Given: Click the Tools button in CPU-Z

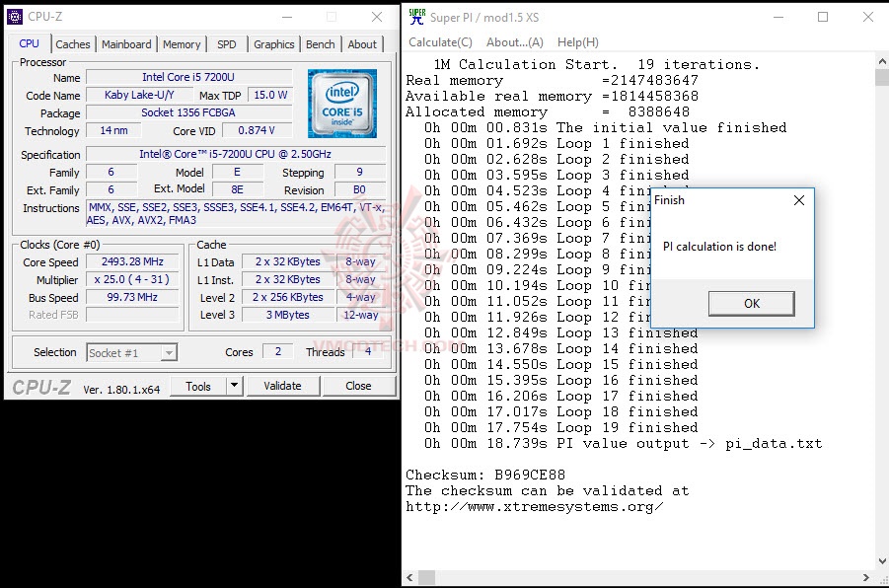Looking at the screenshot, I should tap(198, 386).
